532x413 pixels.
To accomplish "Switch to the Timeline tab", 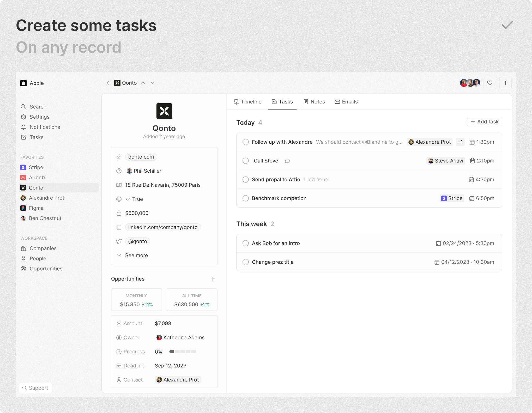I will point(247,102).
